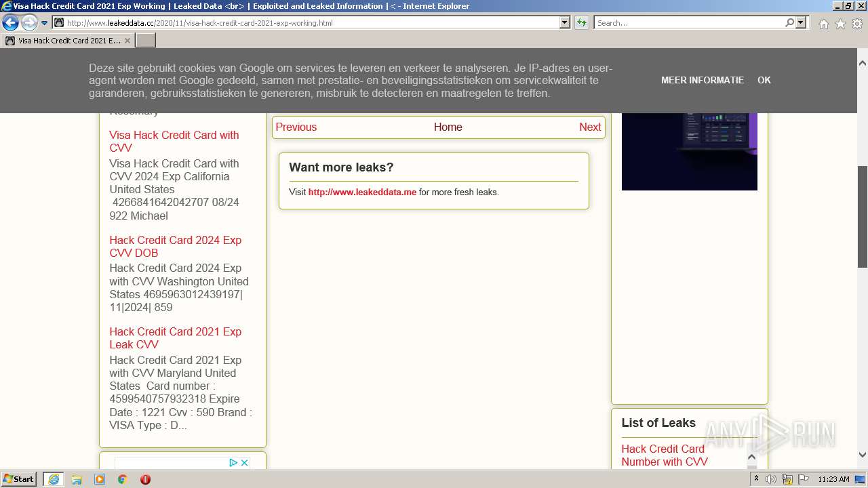Click the page scrollbar up arrow
The height and width of the screenshot is (488, 868).
tap(863, 63)
